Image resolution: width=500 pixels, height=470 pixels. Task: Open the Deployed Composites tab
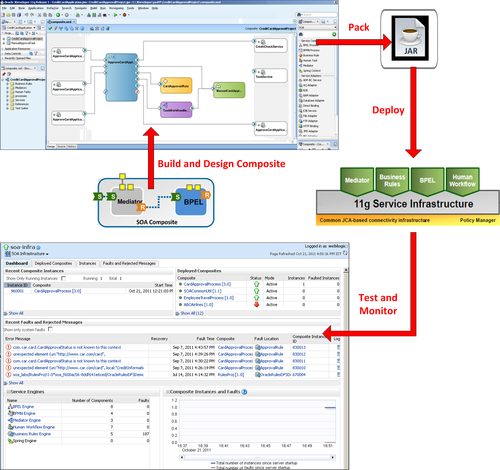coord(53,263)
